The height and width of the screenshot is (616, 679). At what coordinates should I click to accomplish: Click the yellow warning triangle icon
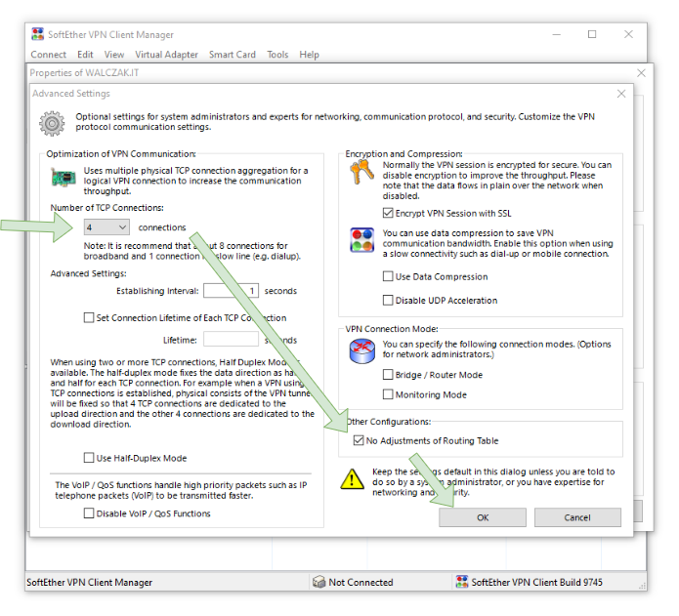pyautogui.click(x=352, y=479)
